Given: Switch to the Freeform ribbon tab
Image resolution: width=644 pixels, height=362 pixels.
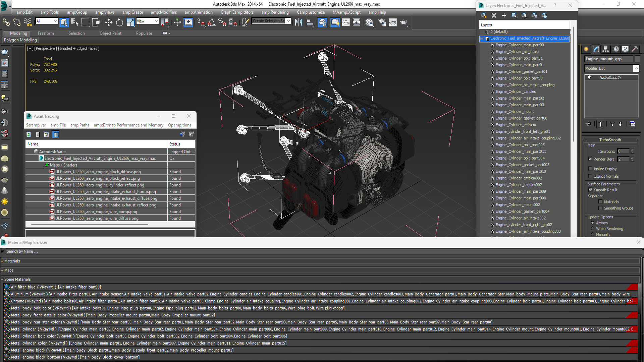Looking at the screenshot, I should pyautogui.click(x=46, y=33).
